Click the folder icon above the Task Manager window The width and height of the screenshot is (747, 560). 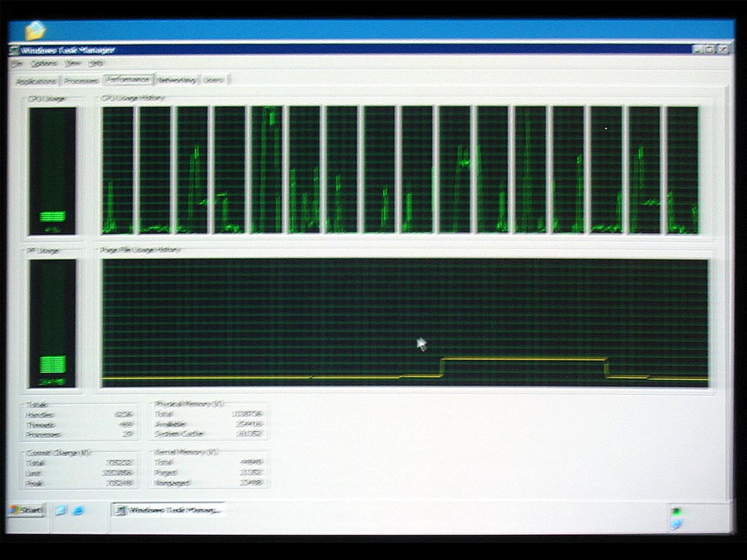pos(36,31)
